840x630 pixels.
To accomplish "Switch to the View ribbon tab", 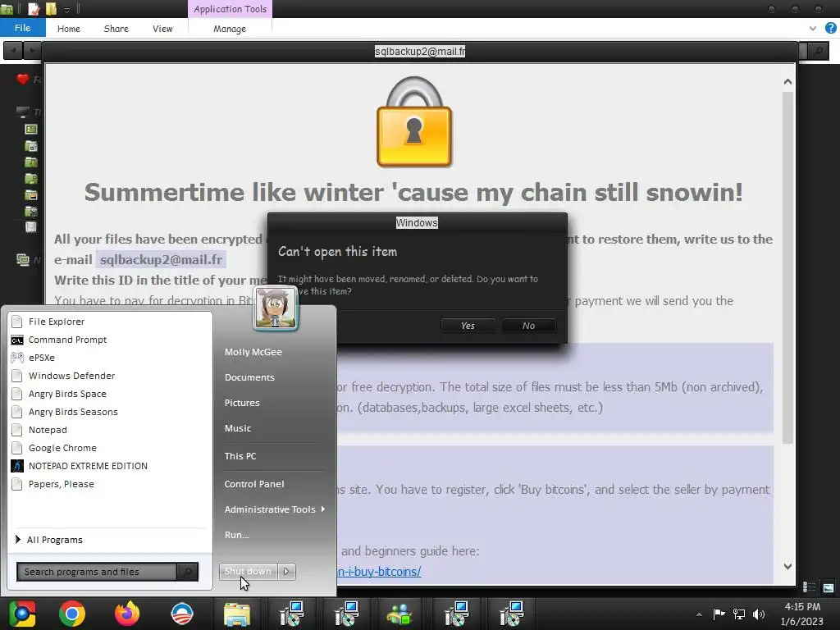I will click(162, 29).
